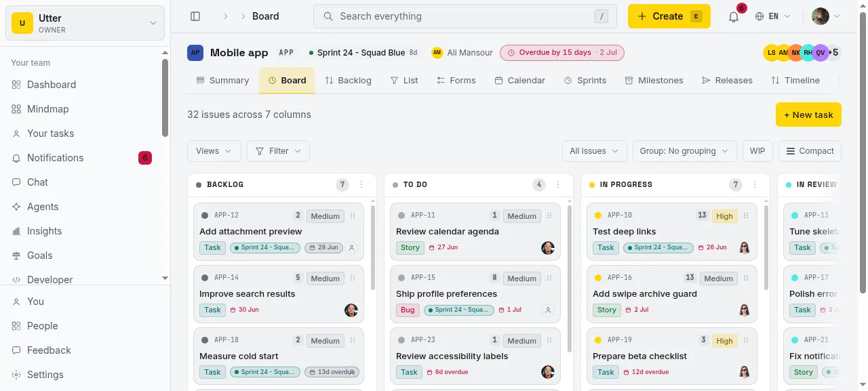Open You profile page
Screen dimensions: 868x391
[x=85, y=302]
